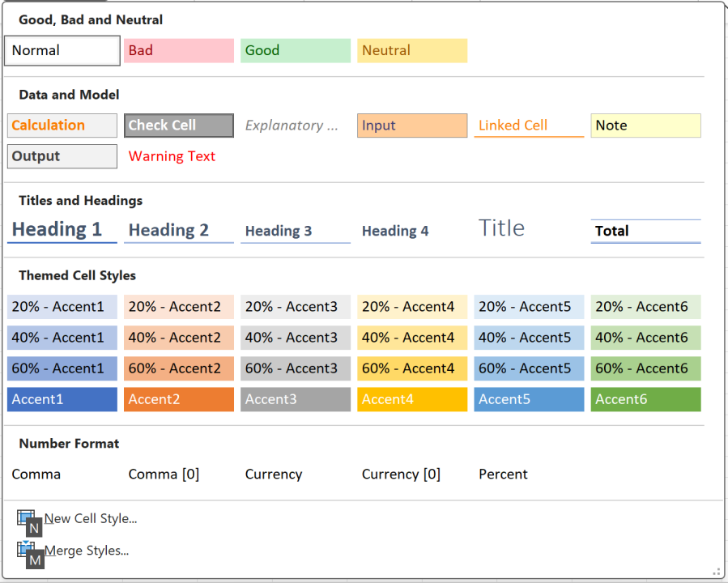Image resolution: width=728 pixels, height=583 pixels.
Task: Apply the Warning Text style
Action: click(x=179, y=156)
